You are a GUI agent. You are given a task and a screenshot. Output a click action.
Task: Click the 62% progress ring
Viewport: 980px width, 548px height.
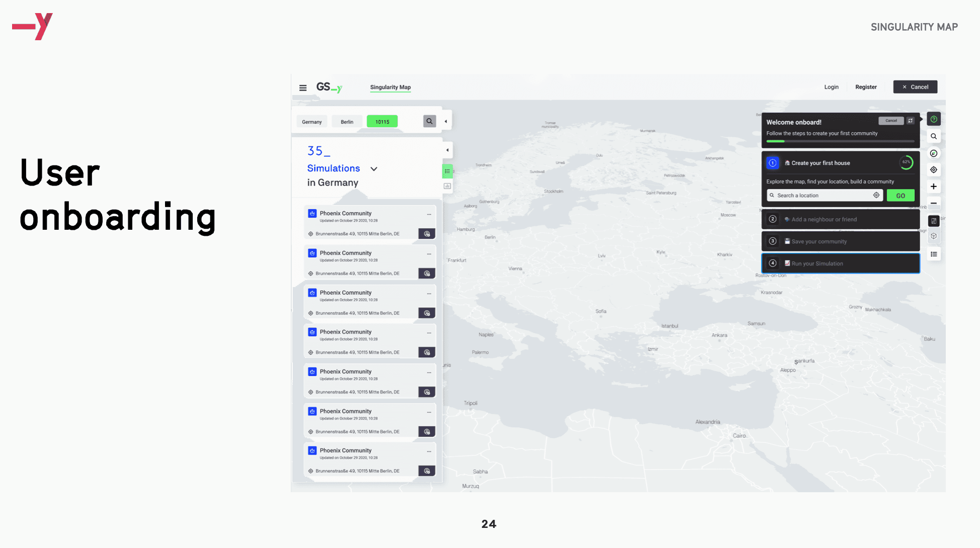pyautogui.click(x=907, y=162)
